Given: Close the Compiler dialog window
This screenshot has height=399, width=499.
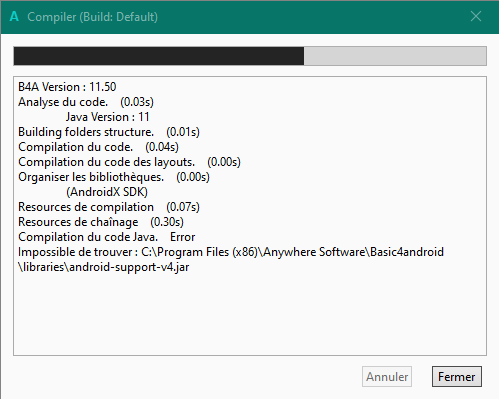Looking at the screenshot, I should pyautogui.click(x=476, y=16).
